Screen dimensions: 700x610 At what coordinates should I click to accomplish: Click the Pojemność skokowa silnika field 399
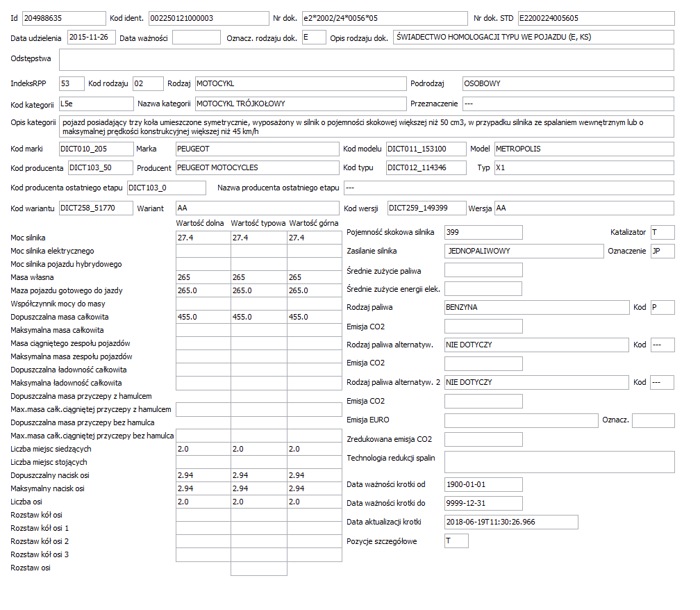point(483,232)
